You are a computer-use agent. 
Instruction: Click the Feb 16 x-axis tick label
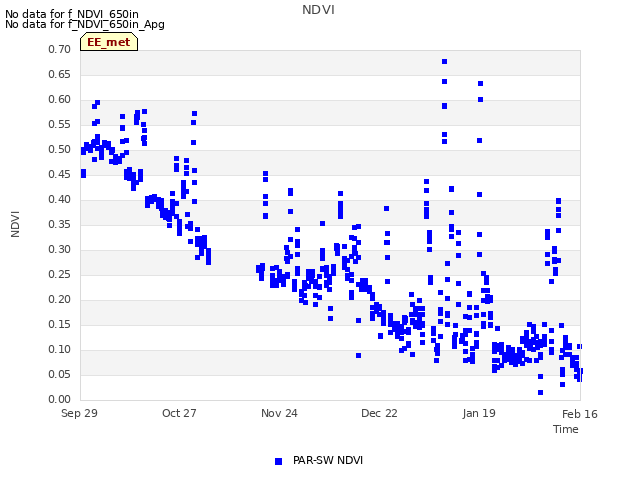point(580,414)
